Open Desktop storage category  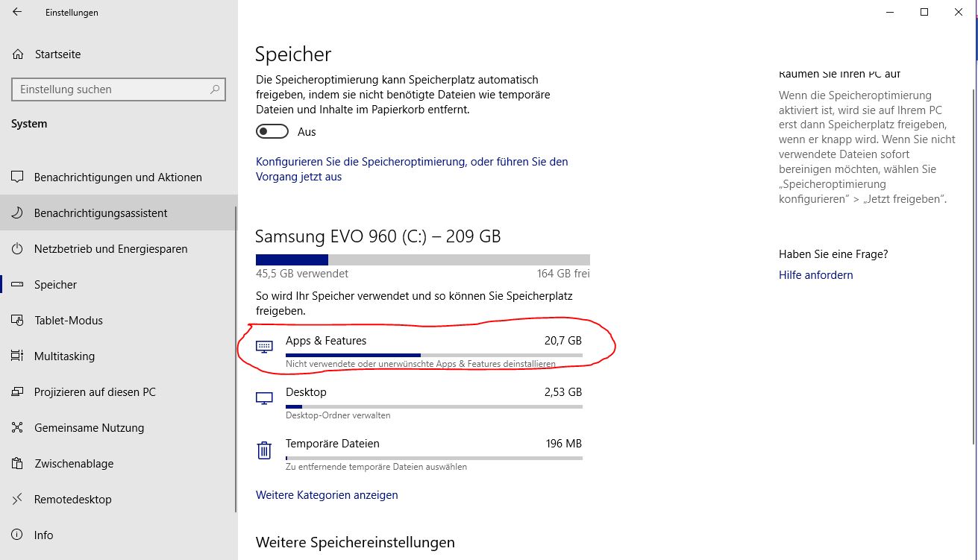click(419, 403)
